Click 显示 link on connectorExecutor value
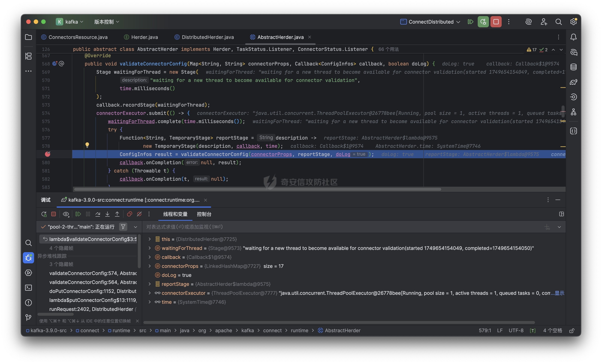 (x=559, y=293)
